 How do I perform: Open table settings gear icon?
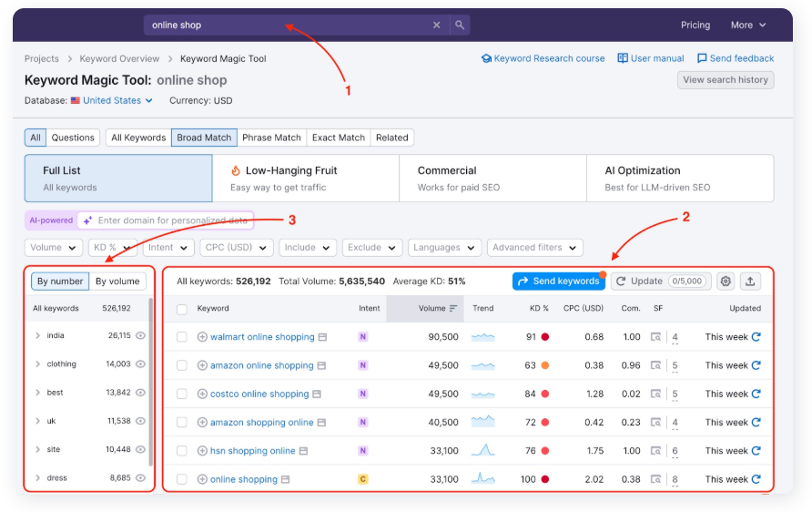pos(726,282)
